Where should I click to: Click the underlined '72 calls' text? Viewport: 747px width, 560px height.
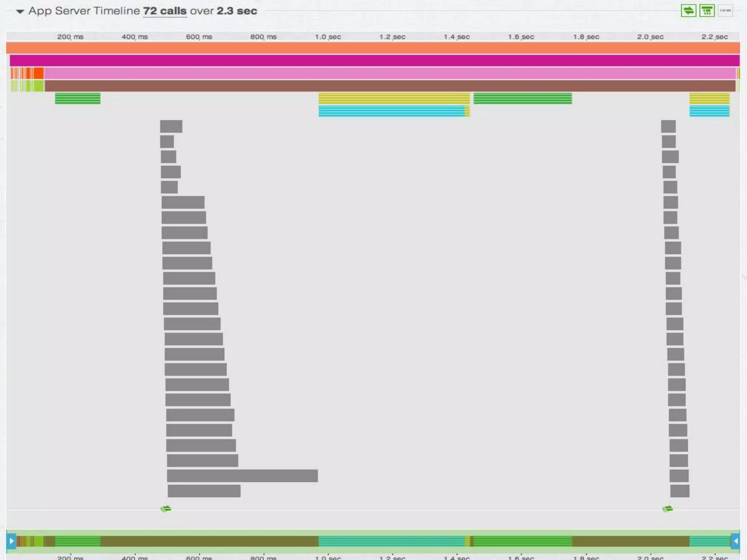[x=165, y=11]
